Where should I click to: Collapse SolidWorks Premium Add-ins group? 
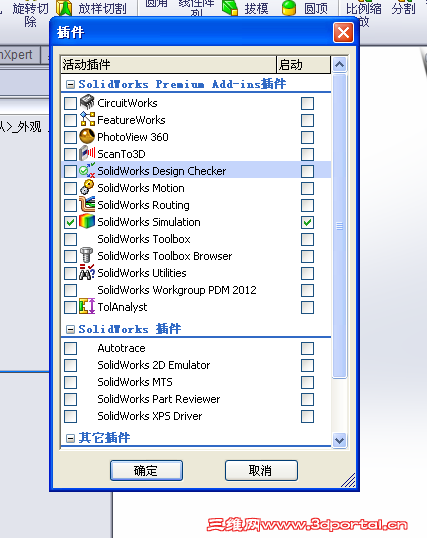pyautogui.click(x=70, y=84)
